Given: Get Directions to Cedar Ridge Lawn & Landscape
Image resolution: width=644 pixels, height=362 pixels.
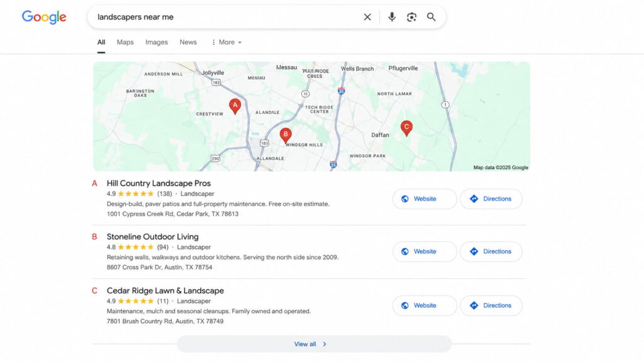Looking at the screenshot, I should pyautogui.click(x=491, y=305).
